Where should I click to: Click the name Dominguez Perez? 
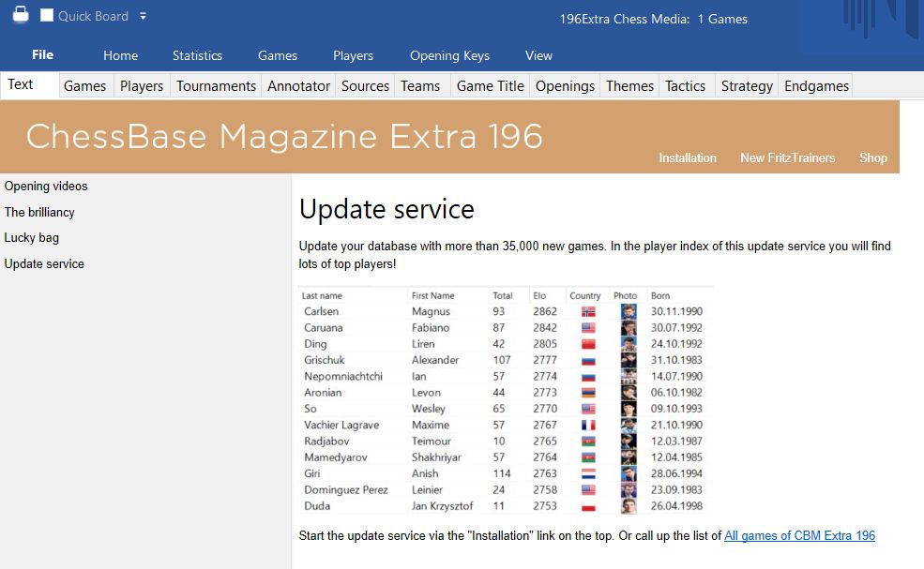tap(346, 489)
